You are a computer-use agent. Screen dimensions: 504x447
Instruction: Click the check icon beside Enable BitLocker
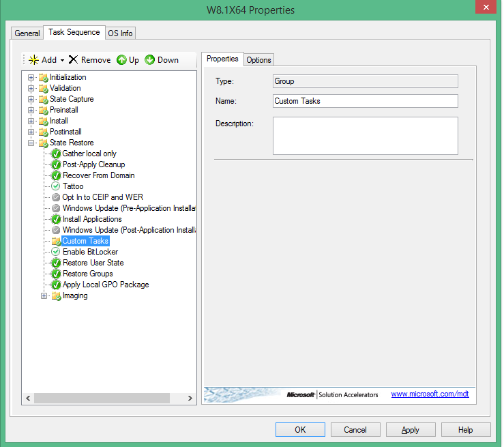pos(56,252)
